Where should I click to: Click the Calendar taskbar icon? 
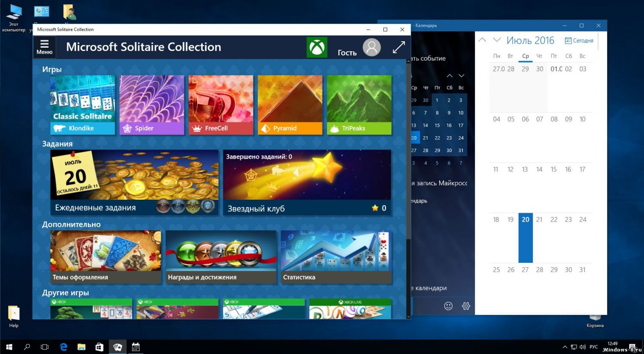tap(136, 347)
